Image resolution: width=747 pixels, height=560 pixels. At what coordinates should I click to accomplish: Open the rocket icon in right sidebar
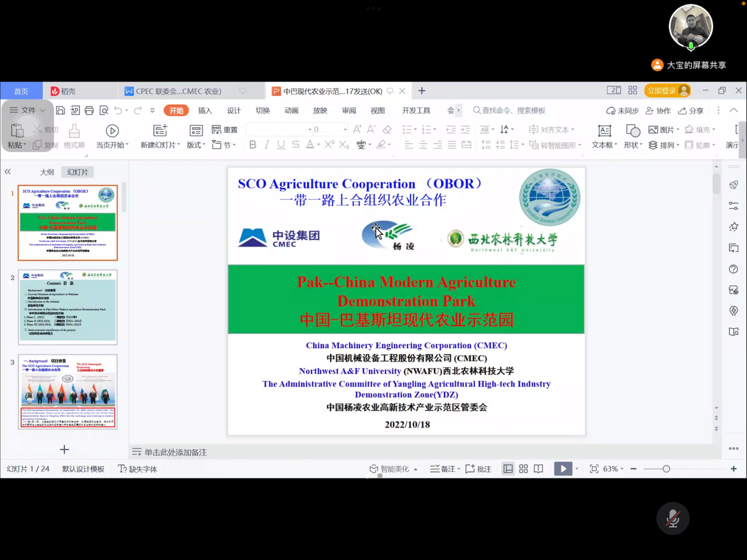coord(733,185)
